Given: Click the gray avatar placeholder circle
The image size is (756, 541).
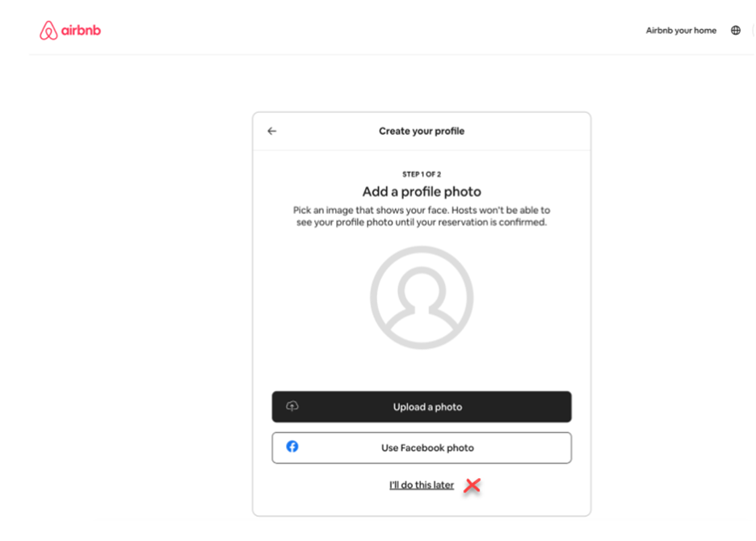Looking at the screenshot, I should click(x=422, y=297).
